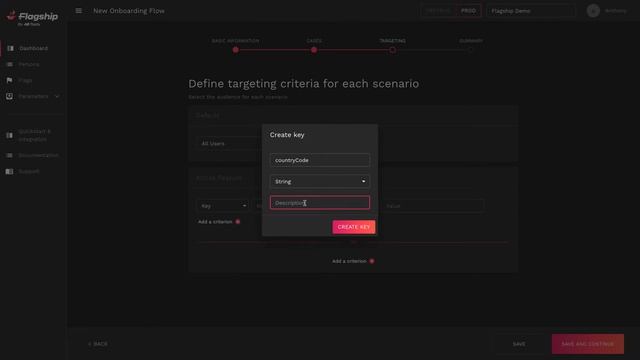Click the Dashboard sidebar icon
The width and height of the screenshot is (640, 360).
tap(10, 48)
